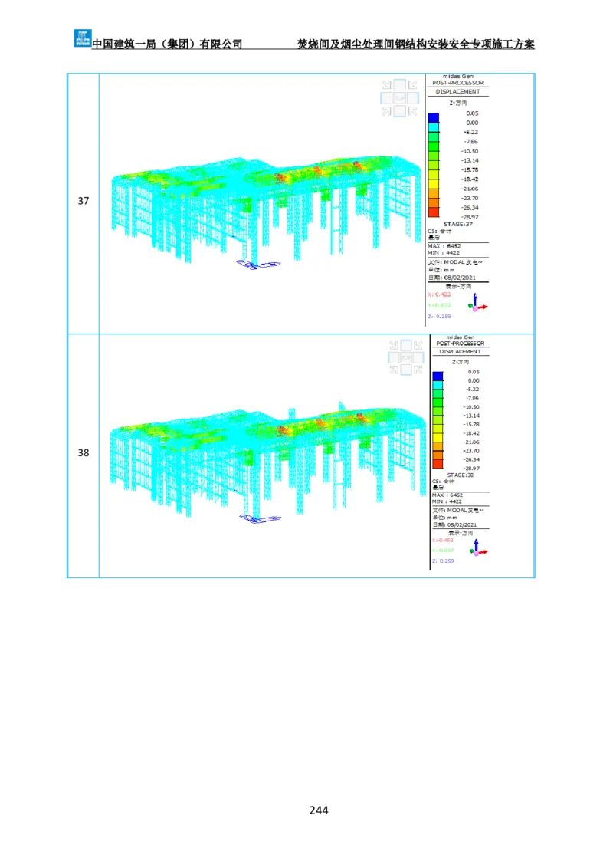Click lower-right diagonal arrow in lower view navigator
The width and height of the screenshot is (613, 868).
point(418,370)
